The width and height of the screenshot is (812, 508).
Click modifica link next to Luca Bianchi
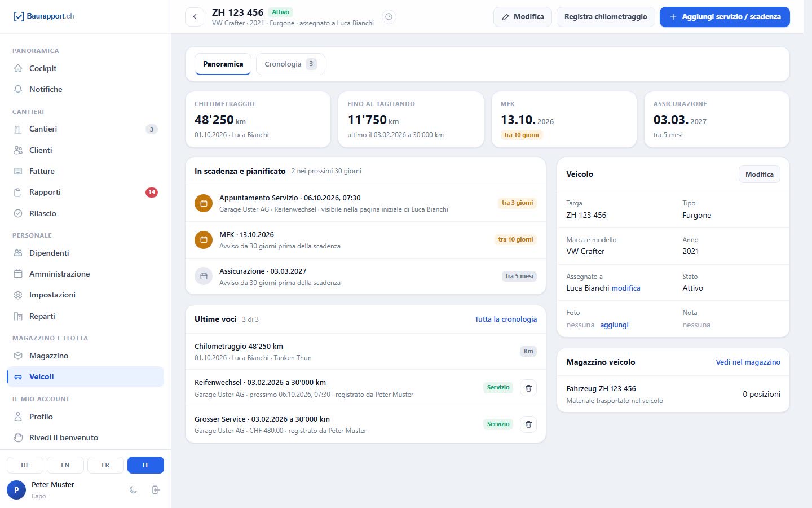[x=626, y=288]
